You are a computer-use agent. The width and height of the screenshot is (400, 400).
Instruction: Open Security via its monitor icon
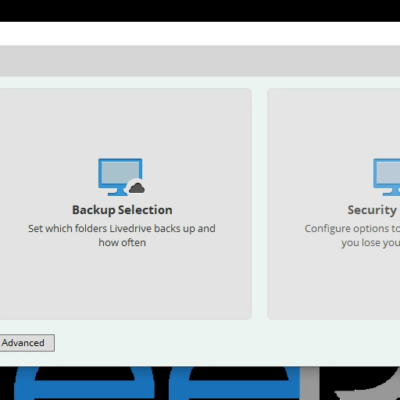coord(387,177)
